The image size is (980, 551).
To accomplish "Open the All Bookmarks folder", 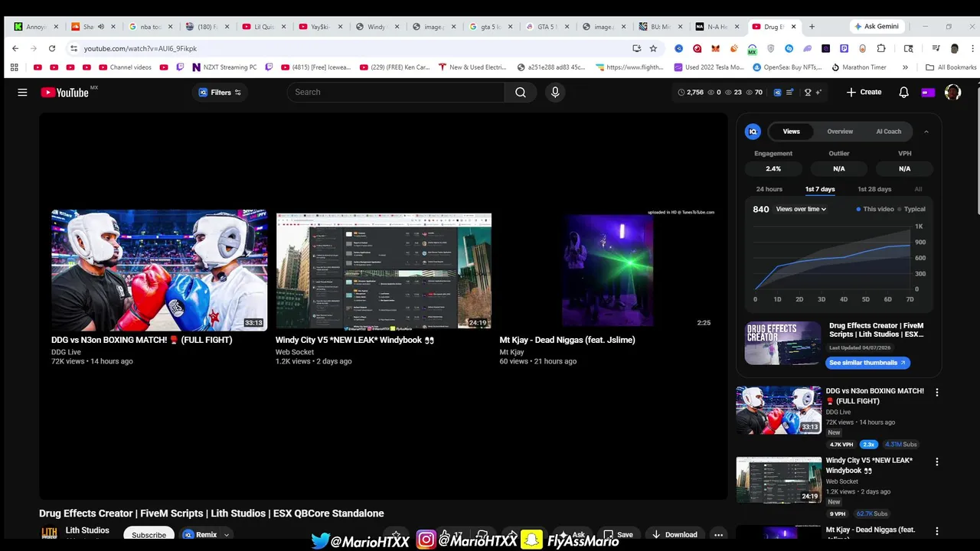I will pyautogui.click(x=951, y=67).
